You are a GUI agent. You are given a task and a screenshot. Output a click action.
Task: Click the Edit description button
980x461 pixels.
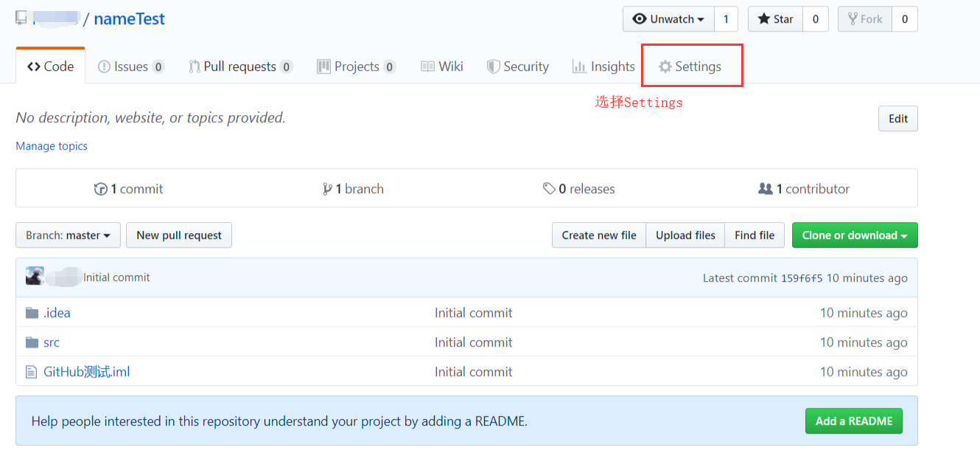coord(897,118)
